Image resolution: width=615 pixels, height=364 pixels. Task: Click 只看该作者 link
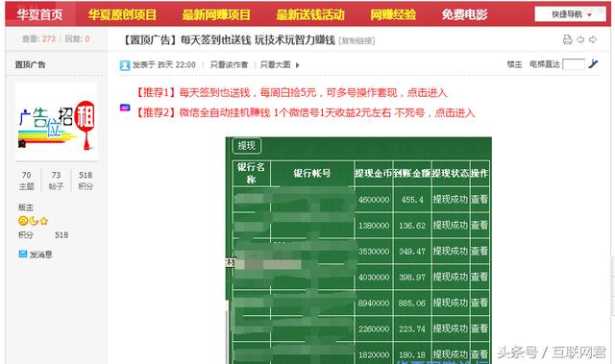pos(229,64)
